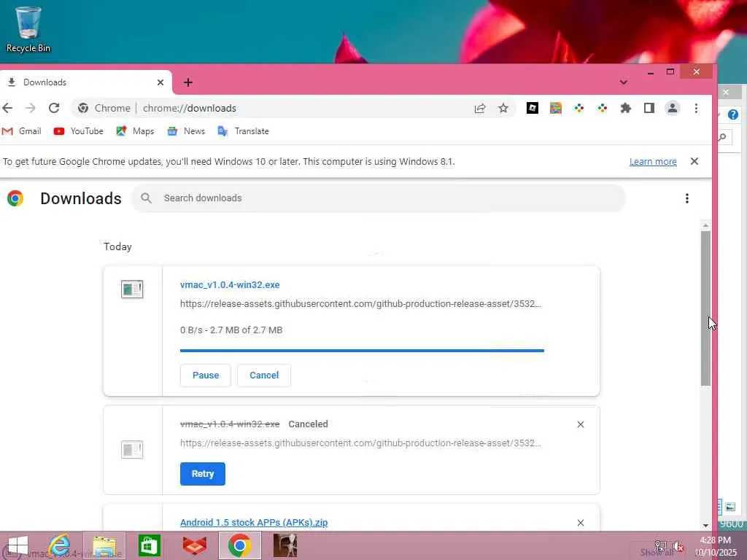Viewport: 747px width, 560px height.
Task: Open the colorful mosaic extension icon
Action: click(555, 108)
